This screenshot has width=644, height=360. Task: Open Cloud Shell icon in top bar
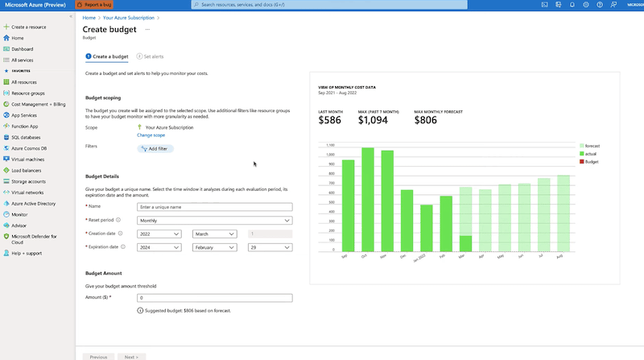point(544,5)
